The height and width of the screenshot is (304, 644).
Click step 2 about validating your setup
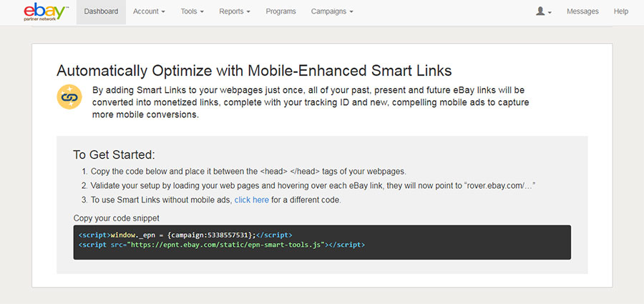[x=308, y=186]
